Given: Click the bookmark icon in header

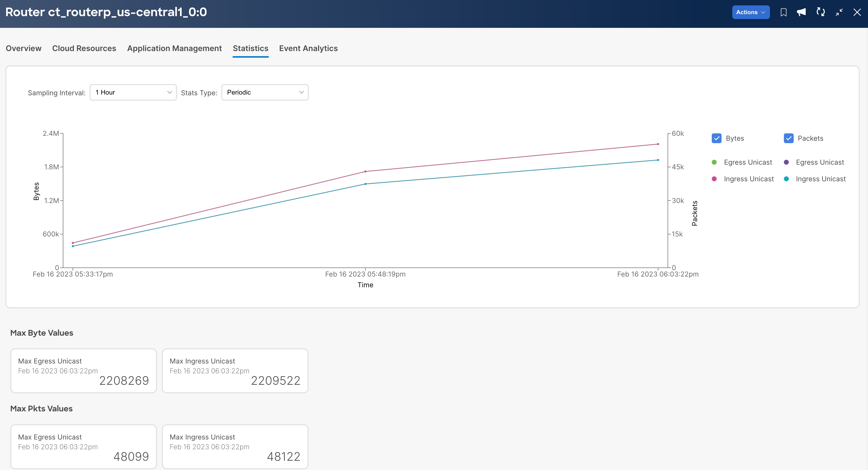Looking at the screenshot, I should (x=783, y=12).
